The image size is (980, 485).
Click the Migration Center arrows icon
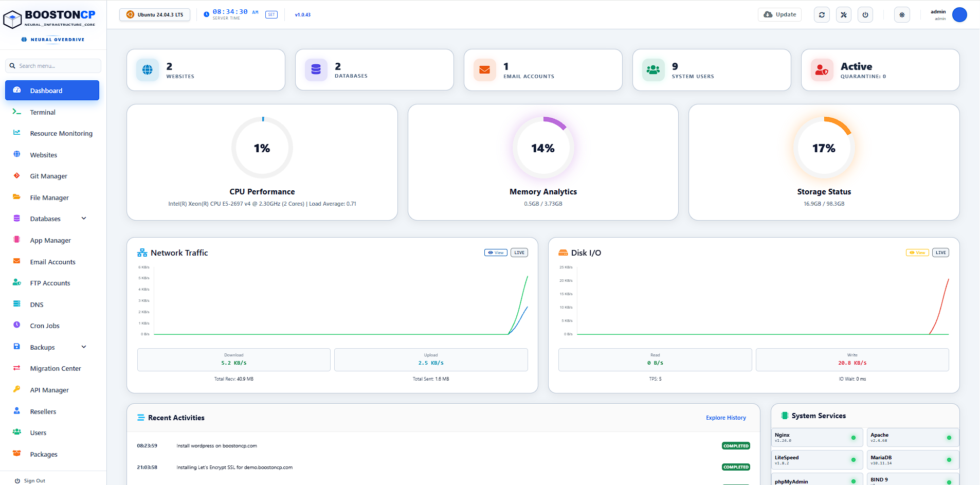(x=17, y=368)
